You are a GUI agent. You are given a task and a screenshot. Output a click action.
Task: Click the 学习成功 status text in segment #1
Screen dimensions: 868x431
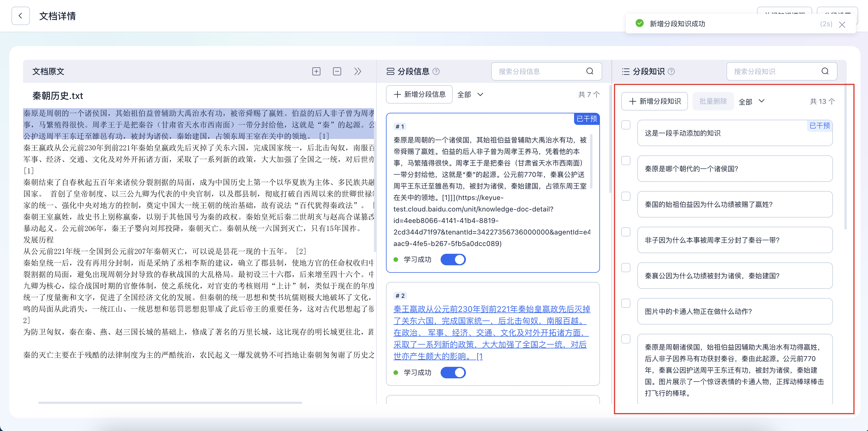coord(418,260)
